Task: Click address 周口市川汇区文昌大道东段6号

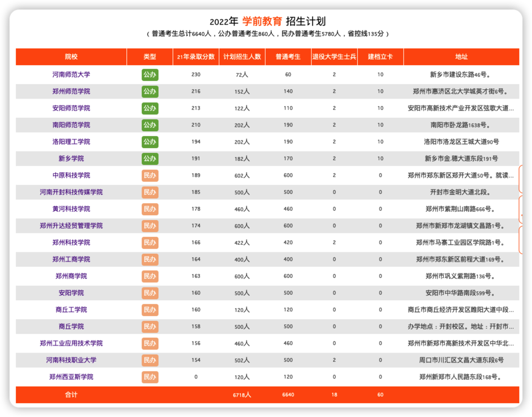Action: 461,360
